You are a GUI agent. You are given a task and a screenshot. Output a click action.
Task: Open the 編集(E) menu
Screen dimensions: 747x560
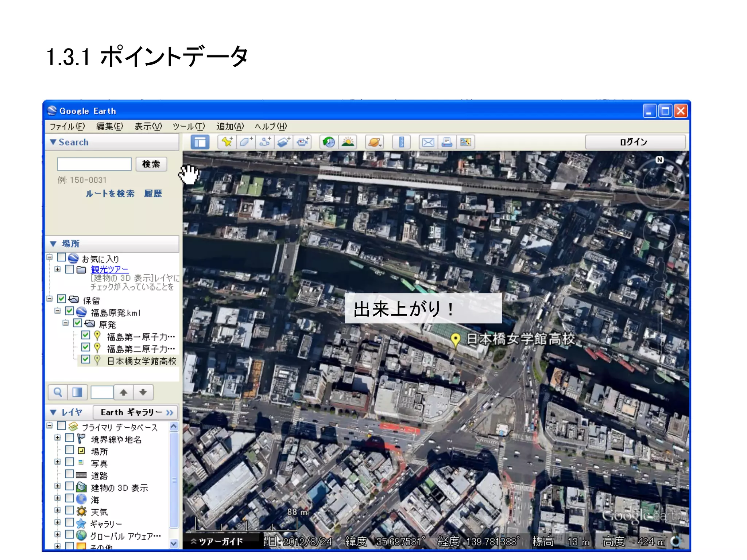point(109,127)
